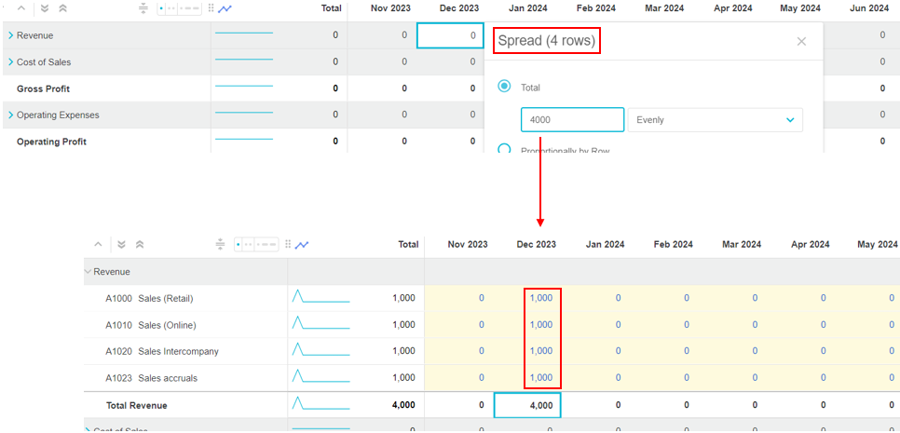This screenshot has height=433, width=900.
Task: Click the sparkline chart icon in lower grid
Action: (302, 244)
